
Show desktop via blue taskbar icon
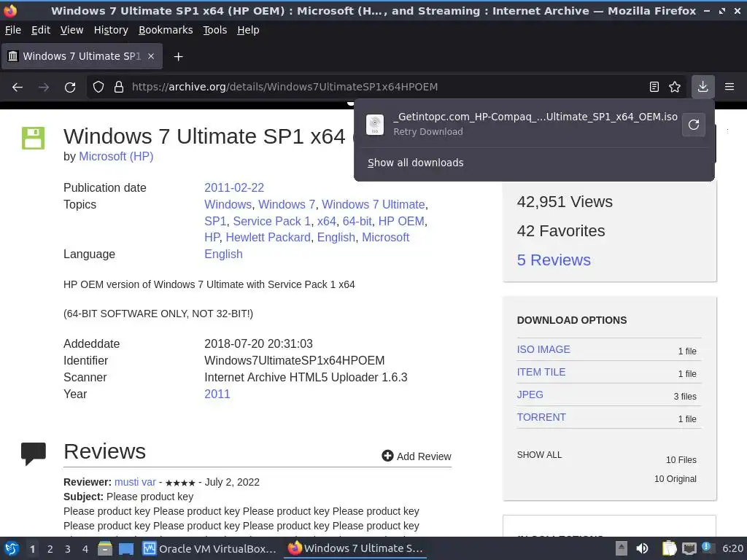coord(126,549)
